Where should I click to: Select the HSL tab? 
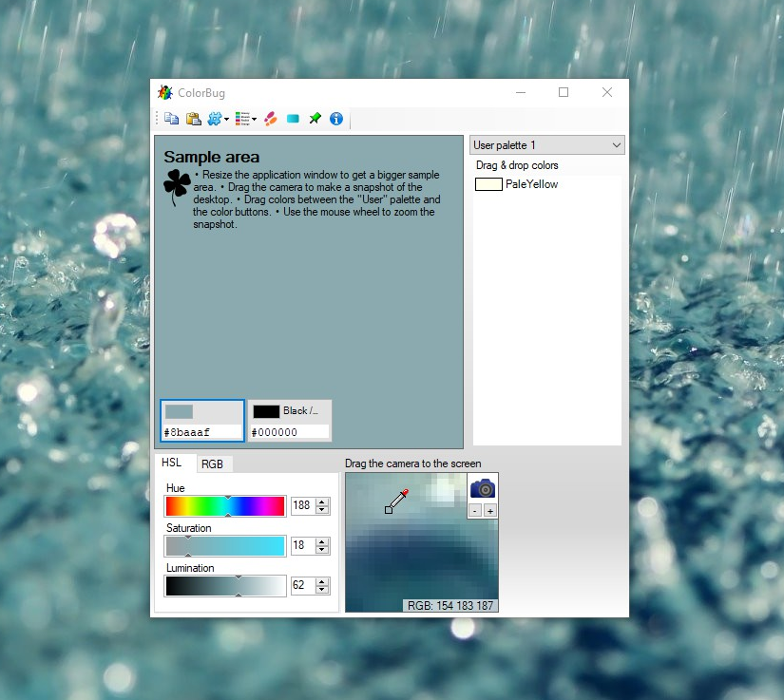click(x=171, y=463)
